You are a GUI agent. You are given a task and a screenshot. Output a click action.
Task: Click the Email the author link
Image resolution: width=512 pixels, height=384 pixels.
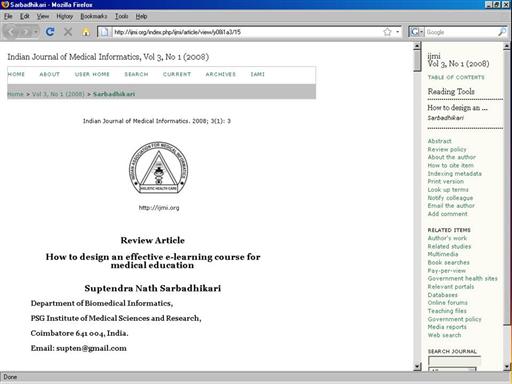(451, 206)
